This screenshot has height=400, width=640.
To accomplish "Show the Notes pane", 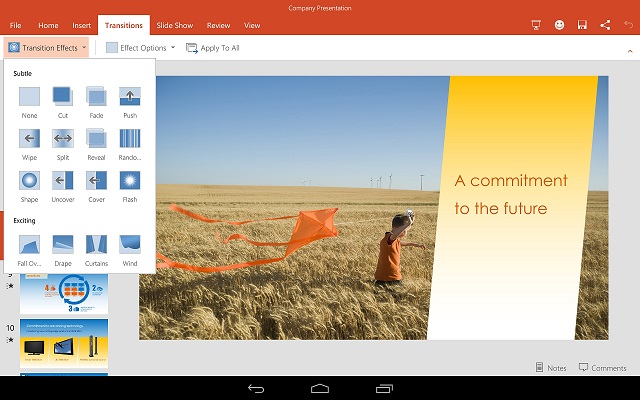I will click(551, 368).
